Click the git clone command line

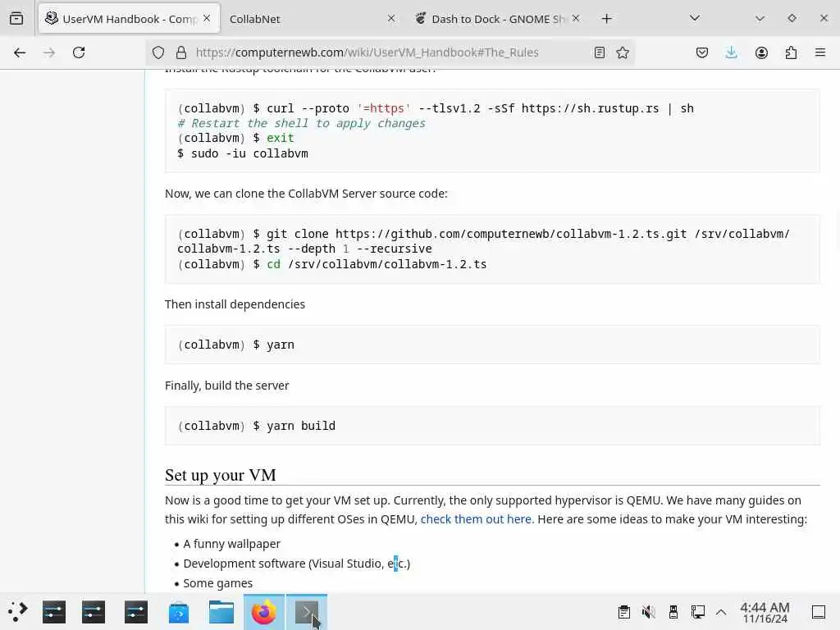[x=483, y=242]
